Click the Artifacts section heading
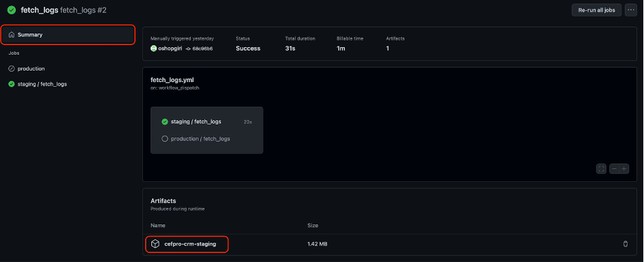644x262 pixels. coord(164,201)
